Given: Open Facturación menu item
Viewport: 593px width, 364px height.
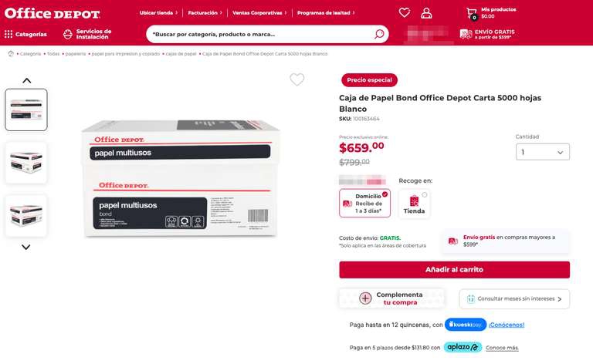Looking at the screenshot, I should coord(205,13).
